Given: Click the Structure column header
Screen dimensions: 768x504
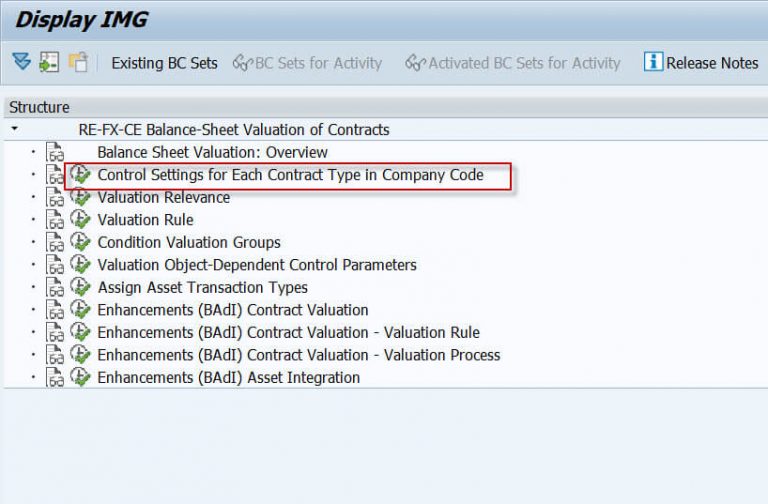Looking at the screenshot, I should pyautogui.click(x=40, y=107).
